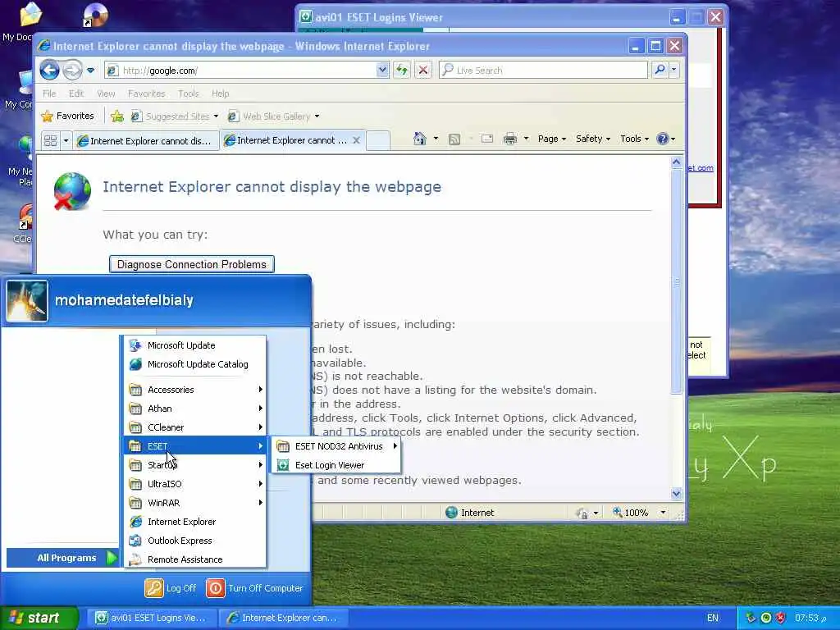The height and width of the screenshot is (630, 840).
Task: Click the mohamedatefelbialy user picture
Action: [x=27, y=300]
